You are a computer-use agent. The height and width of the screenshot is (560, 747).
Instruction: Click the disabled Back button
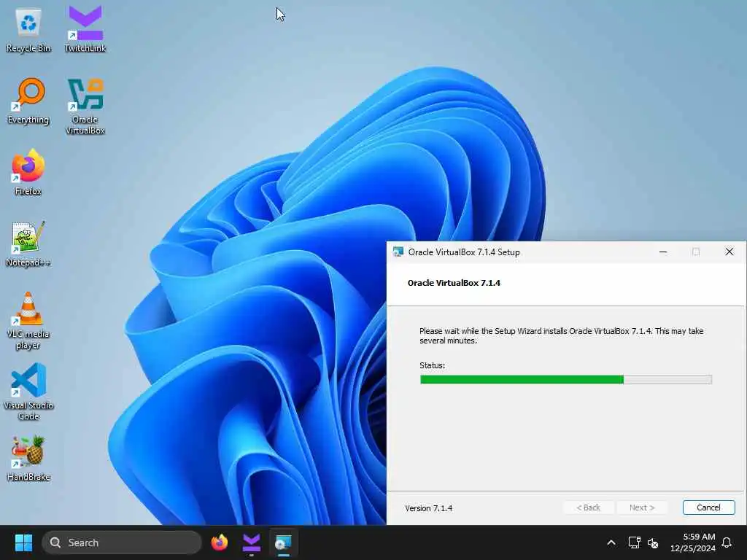pos(589,507)
